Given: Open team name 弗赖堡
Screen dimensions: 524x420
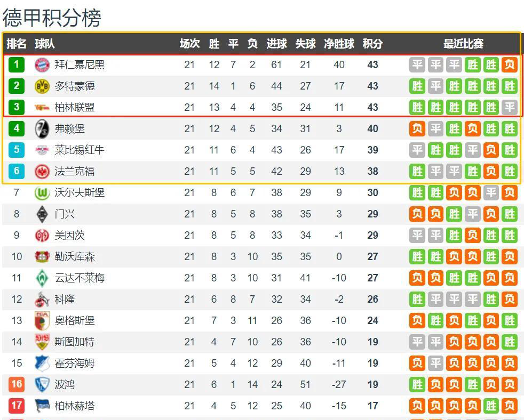Looking at the screenshot, I should (69, 129).
